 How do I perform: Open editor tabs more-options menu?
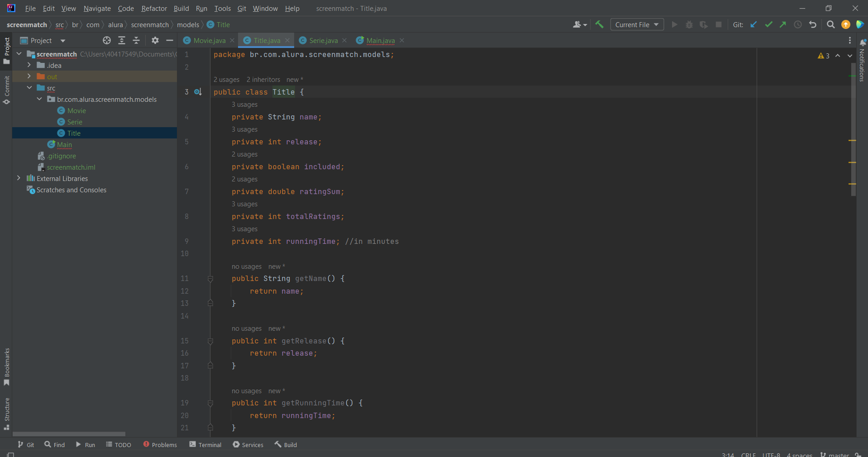[850, 40]
